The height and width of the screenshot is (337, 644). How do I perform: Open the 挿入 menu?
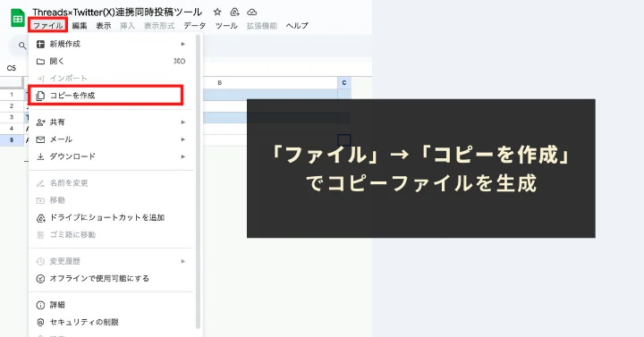click(x=127, y=25)
